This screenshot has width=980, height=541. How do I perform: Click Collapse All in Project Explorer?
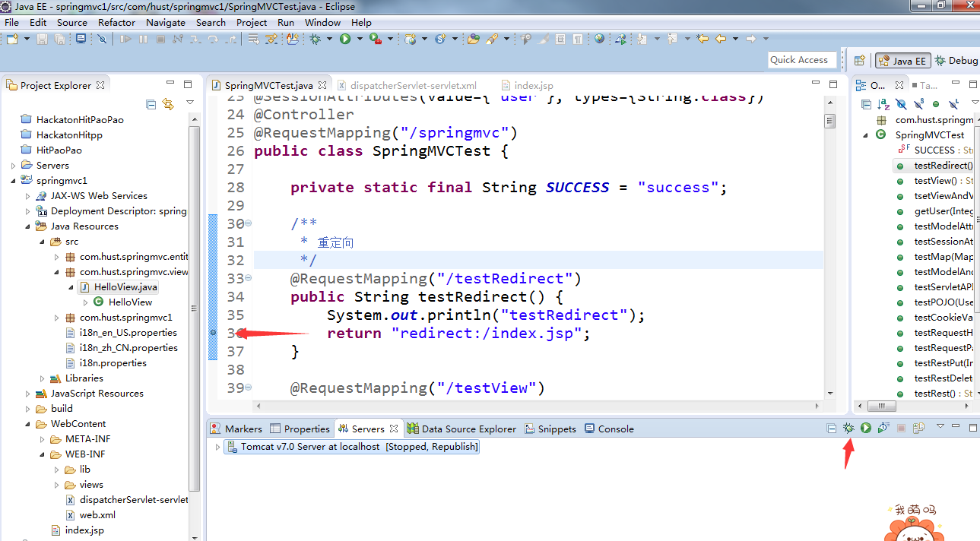[151, 104]
